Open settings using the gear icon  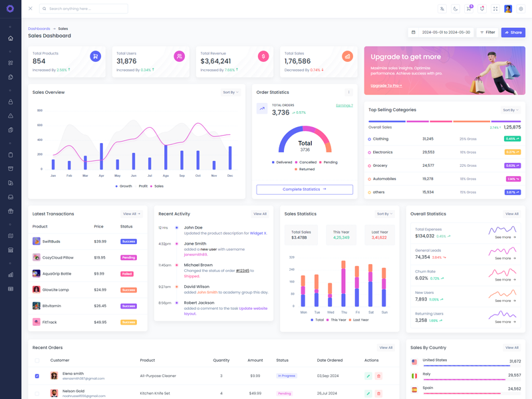tap(521, 9)
